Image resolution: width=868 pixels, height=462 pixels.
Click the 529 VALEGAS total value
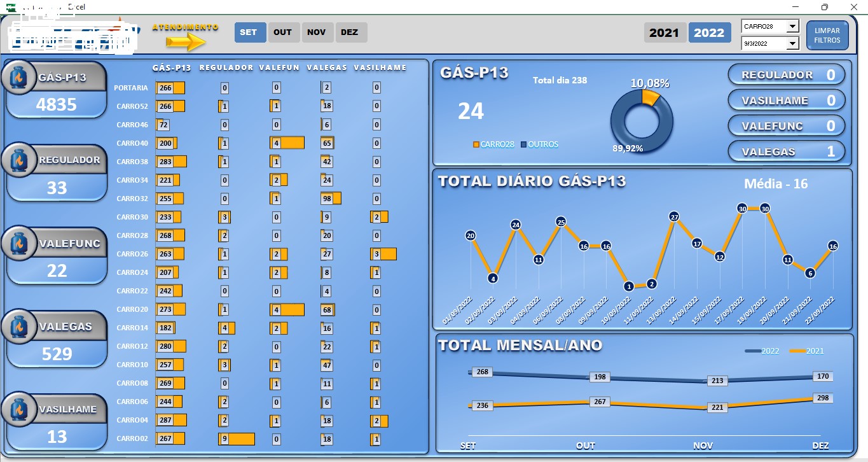pyautogui.click(x=57, y=354)
